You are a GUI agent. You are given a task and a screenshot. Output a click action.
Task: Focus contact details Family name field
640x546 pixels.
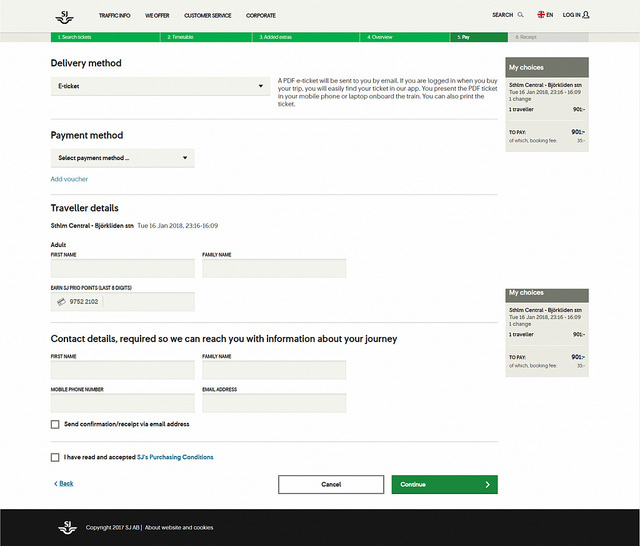(x=274, y=370)
